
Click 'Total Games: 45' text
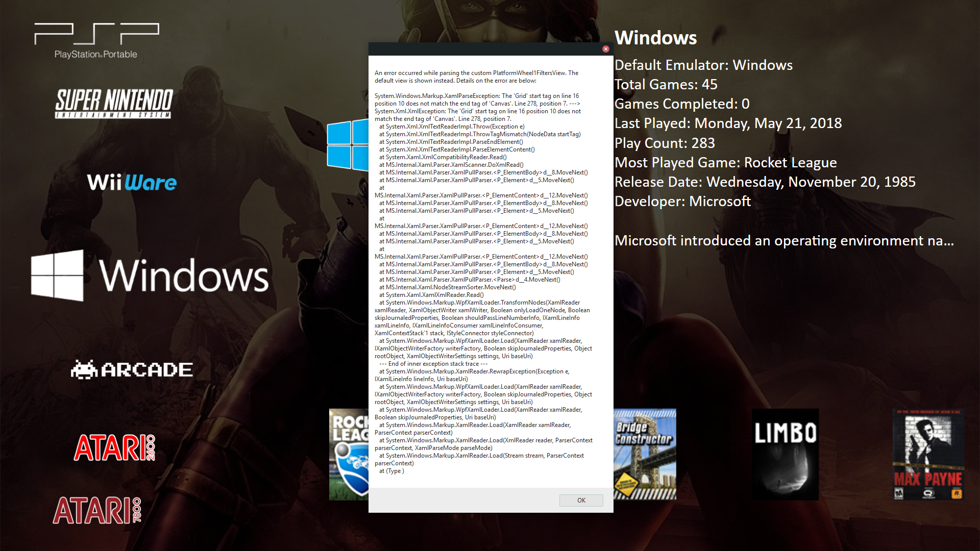[666, 85]
